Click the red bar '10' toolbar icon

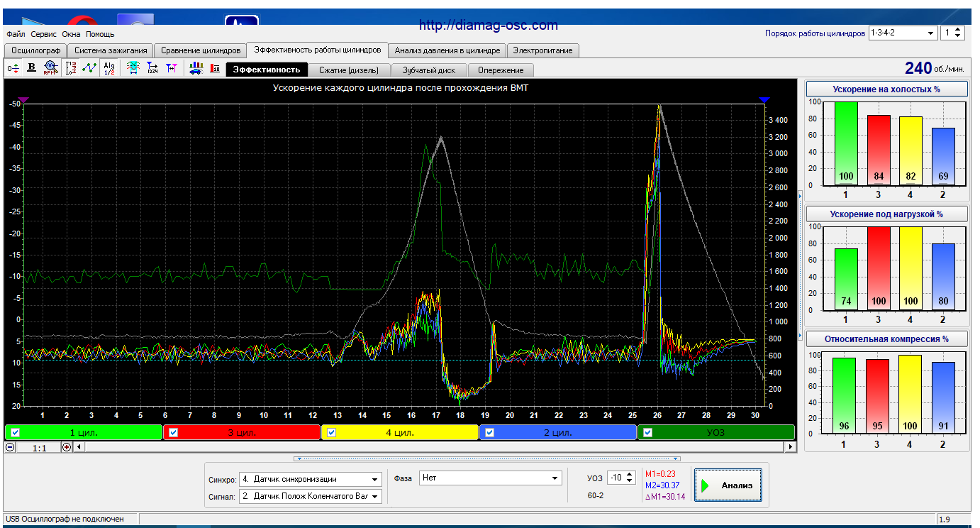point(215,68)
